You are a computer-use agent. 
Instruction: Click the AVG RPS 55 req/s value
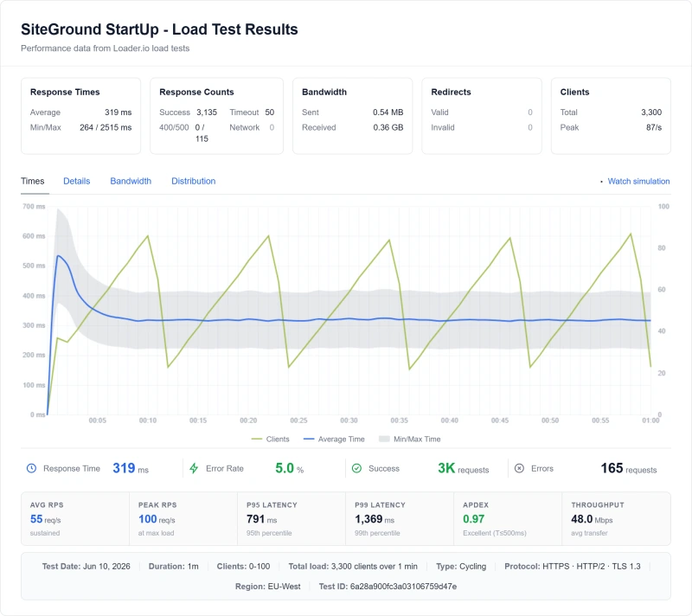(46, 519)
